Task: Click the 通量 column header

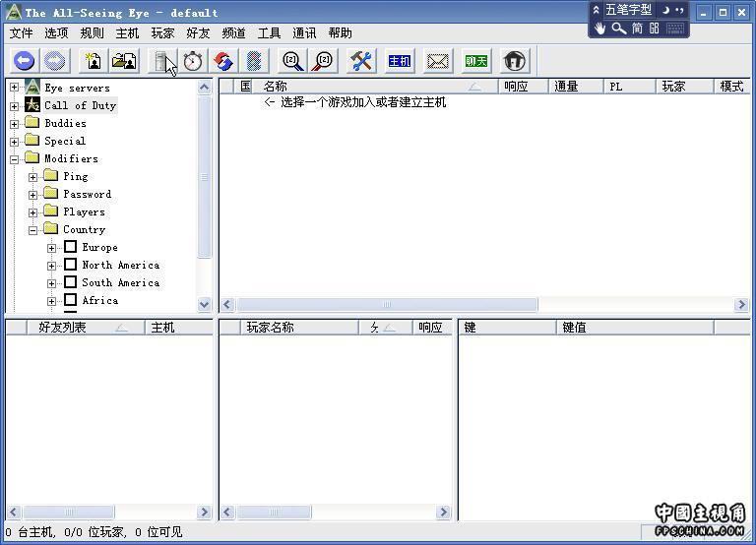Action: [576, 87]
